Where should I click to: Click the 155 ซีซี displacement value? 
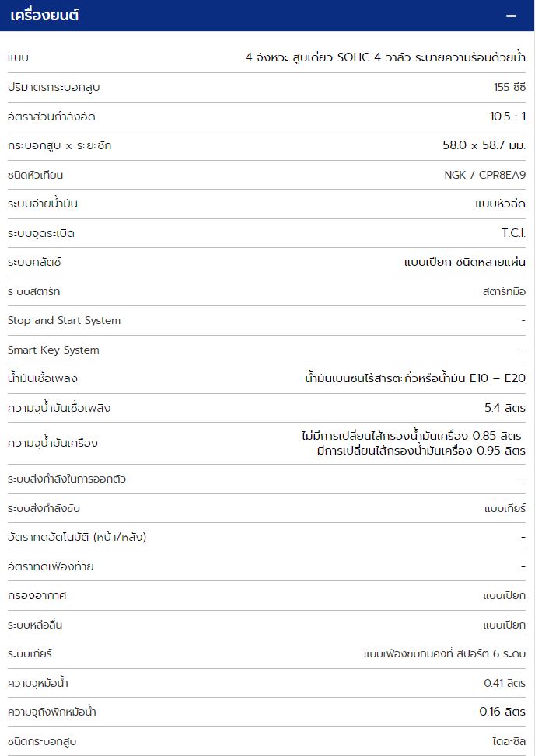pyautogui.click(x=509, y=87)
